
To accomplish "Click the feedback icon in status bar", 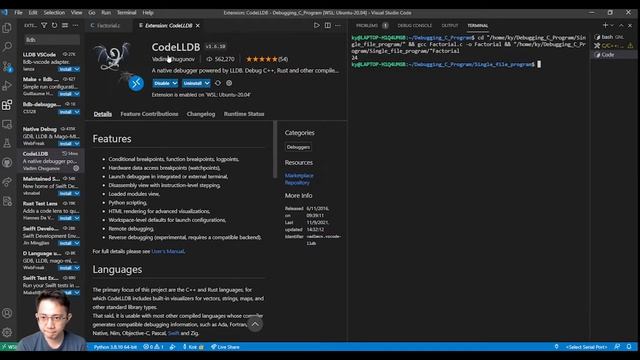I will pyautogui.click(x=617, y=347).
